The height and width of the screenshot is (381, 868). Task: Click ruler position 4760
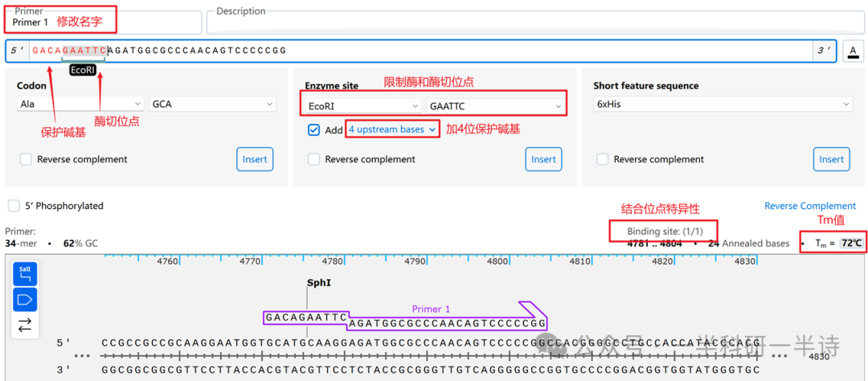click(168, 260)
